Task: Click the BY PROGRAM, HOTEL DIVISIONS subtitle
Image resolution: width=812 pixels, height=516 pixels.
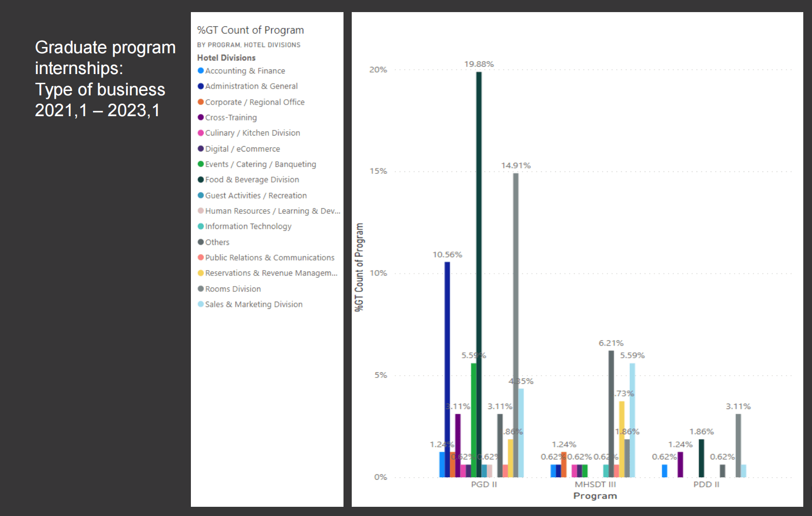Action: pyautogui.click(x=249, y=45)
